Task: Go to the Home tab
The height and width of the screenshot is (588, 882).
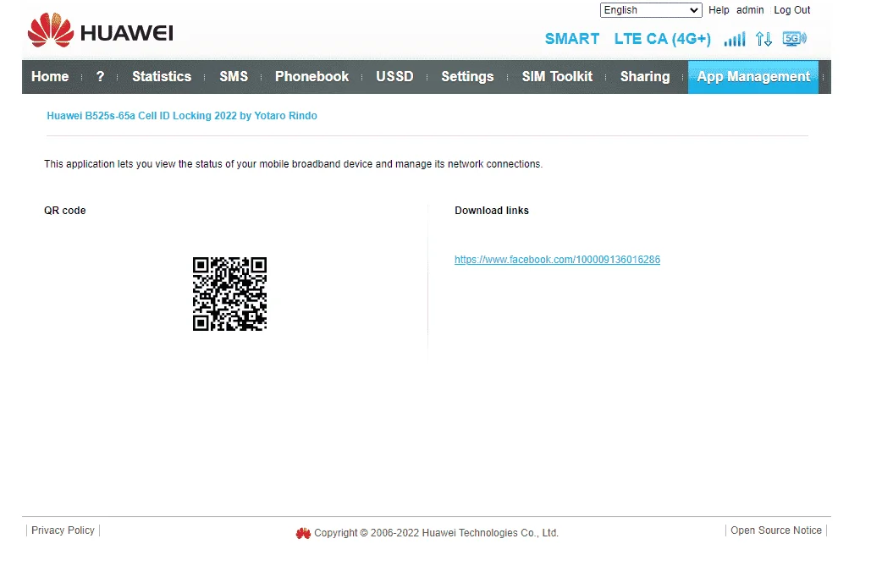Action: pyautogui.click(x=50, y=76)
